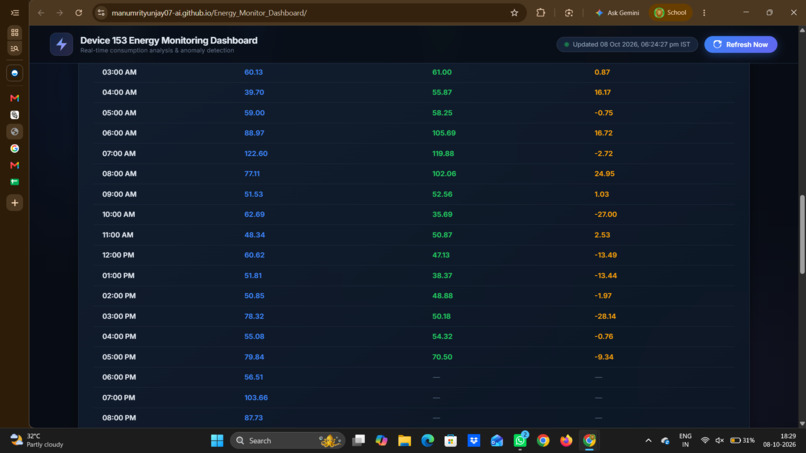This screenshot has height=453, width=806.
Task: Add a new tab with the plus icon in sidebar
Action: click(x=15, y=203)
